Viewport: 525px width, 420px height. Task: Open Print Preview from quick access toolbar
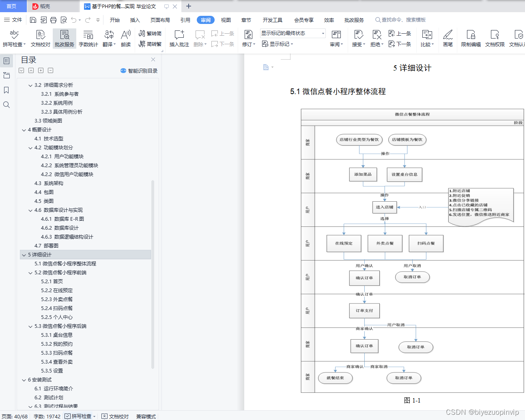[x=64, y=20]
